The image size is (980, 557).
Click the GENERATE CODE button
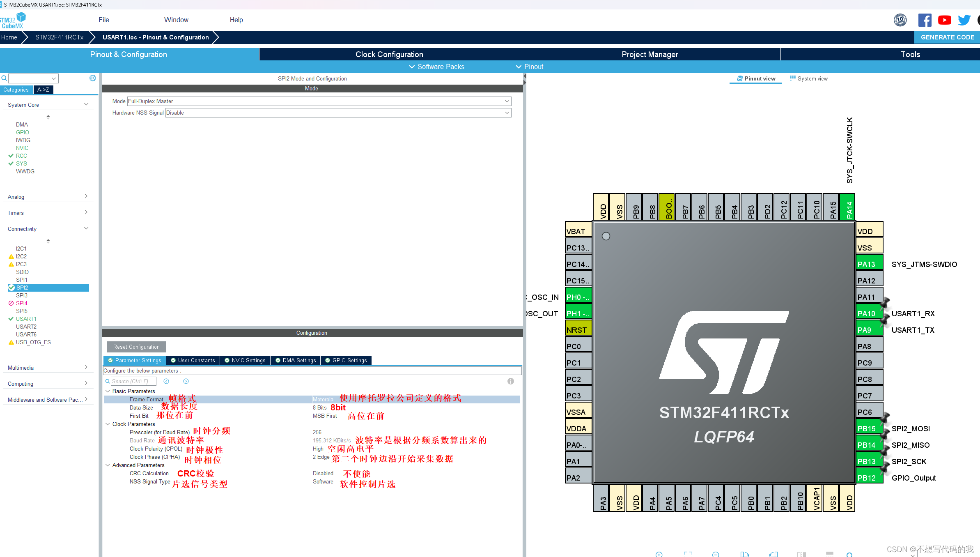(x=947, y=37)
